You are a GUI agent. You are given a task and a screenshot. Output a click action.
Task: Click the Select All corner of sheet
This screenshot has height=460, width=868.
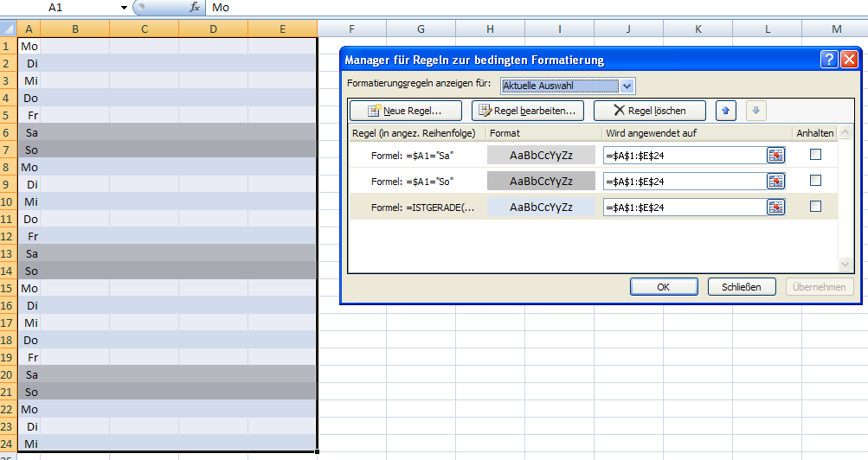[8, 29]
